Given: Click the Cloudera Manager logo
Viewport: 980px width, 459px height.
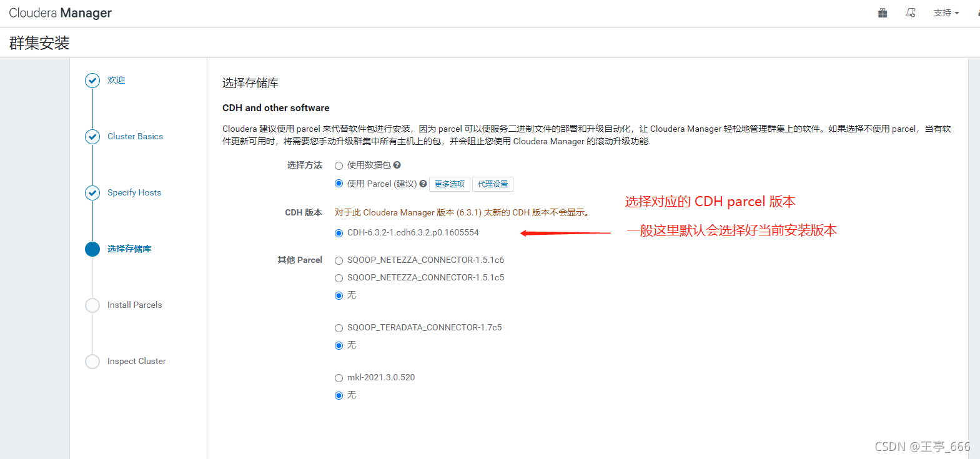Looking at the screenshot, I should (x=60, y=13).
